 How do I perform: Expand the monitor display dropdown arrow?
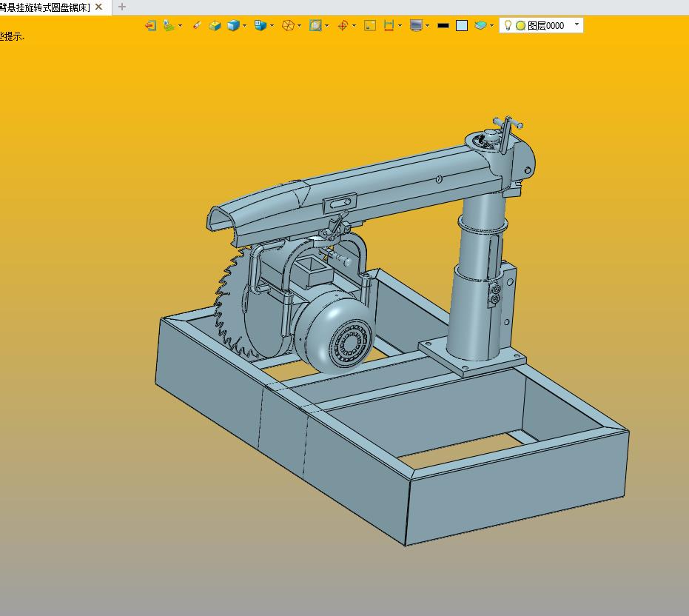[427, 25]
